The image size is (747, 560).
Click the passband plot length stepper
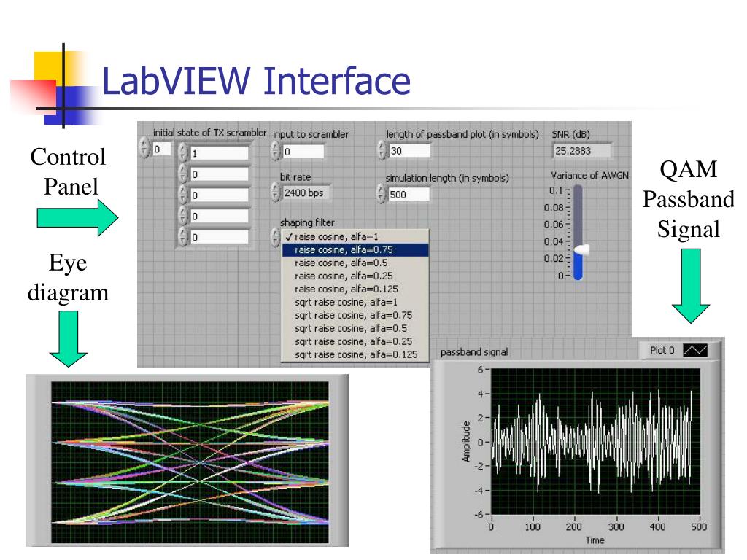click(x=381, y=150)
